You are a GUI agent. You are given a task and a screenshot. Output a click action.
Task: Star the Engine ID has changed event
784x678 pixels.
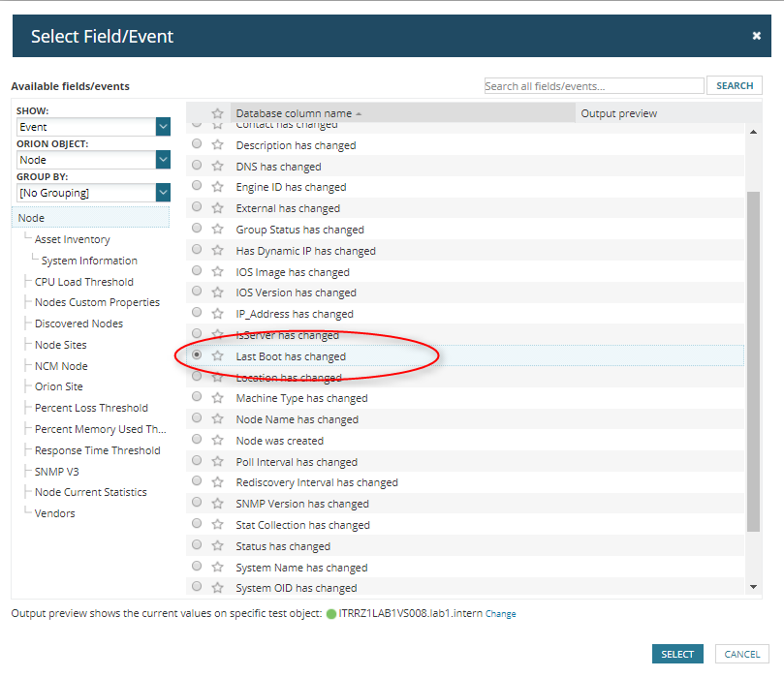(x=217, y=187)
